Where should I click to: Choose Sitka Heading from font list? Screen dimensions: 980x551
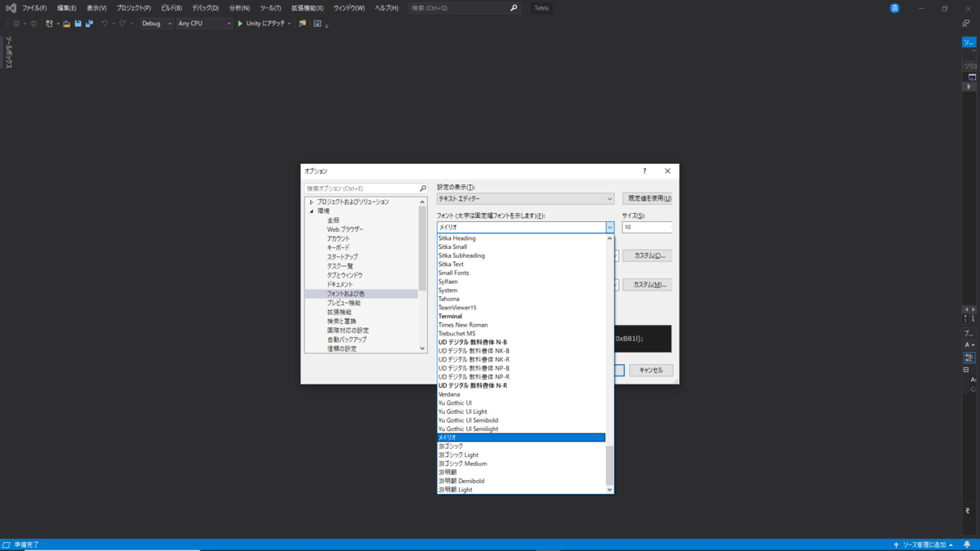(521, 238)
